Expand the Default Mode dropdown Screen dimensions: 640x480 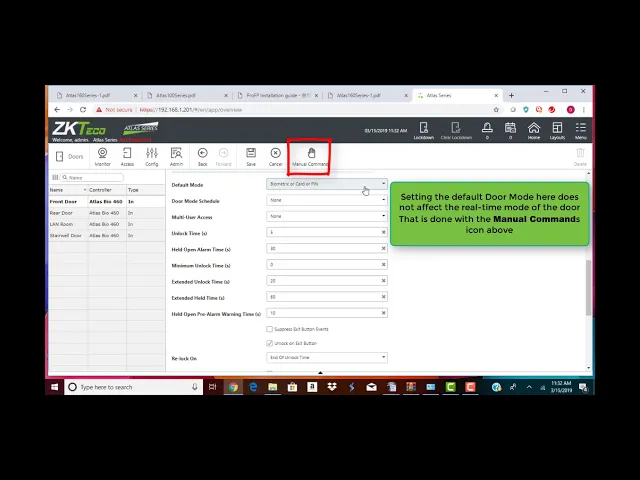point(326,184)
